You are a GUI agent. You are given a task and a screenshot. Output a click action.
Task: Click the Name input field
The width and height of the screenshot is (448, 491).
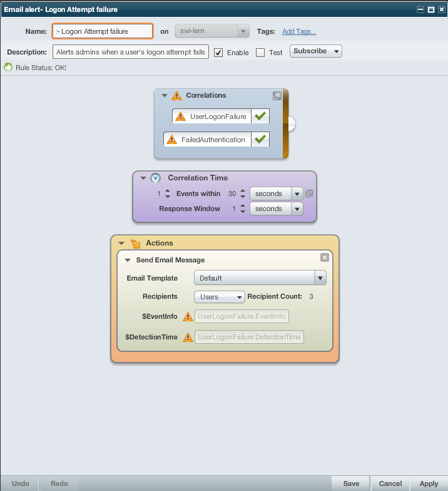click(x=103, y=31)
